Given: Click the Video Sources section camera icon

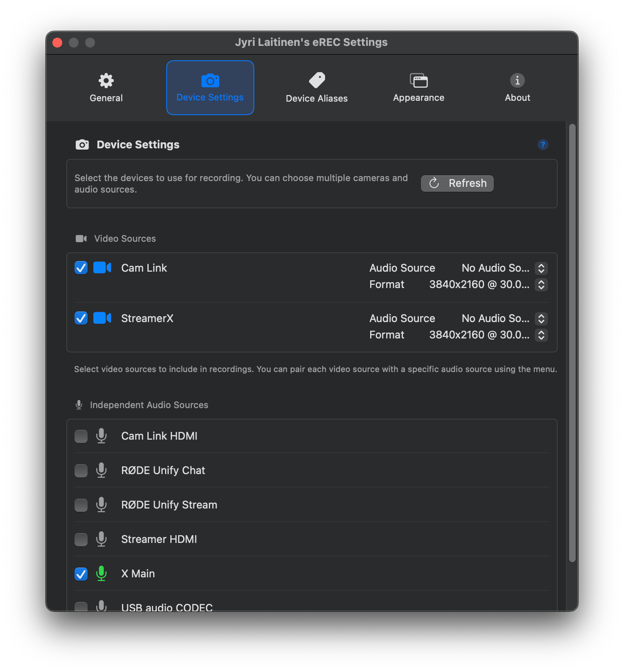Looking at the screenshot, I should tap(81, 238).
